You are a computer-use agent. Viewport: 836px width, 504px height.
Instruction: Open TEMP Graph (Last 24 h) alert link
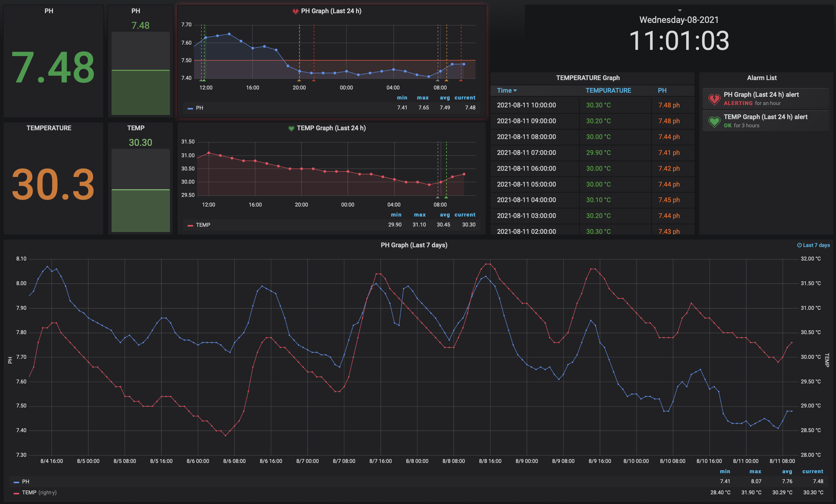(766, 117)
